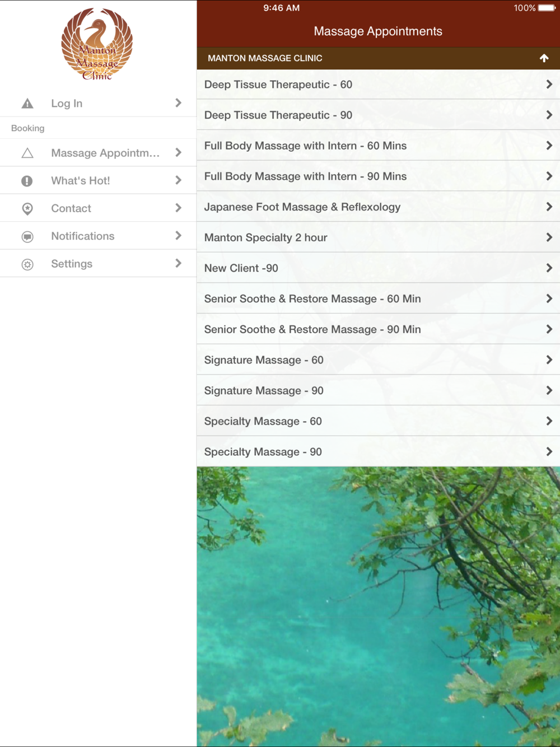Tap chevron on Signature Massage - 90 row
This screenshot has height=747, width=560.
pos(549,390)
